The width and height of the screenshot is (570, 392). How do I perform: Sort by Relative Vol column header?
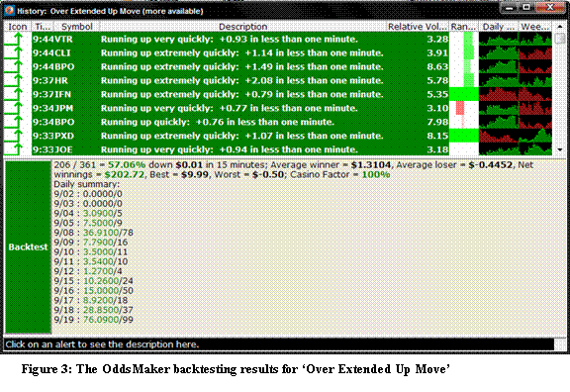pos(418,27)
